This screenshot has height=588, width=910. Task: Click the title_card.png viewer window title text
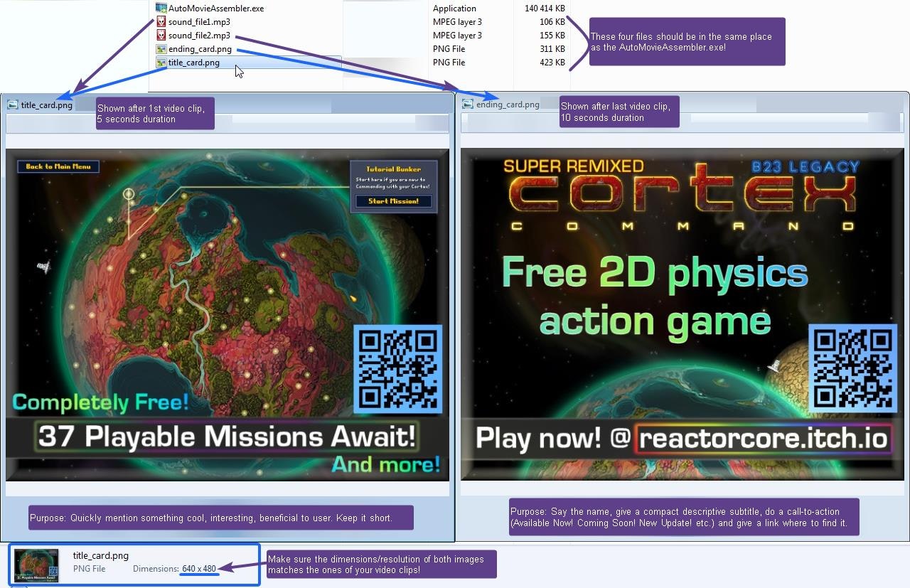[x=47, y=105]
